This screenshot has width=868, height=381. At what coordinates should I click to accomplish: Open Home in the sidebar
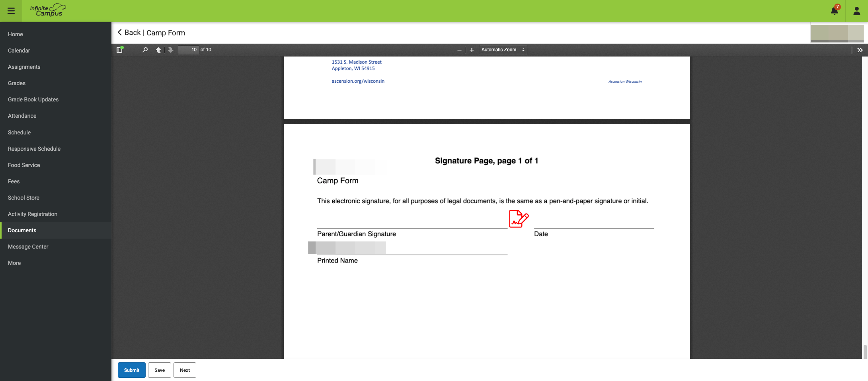(x=56, y=34)
